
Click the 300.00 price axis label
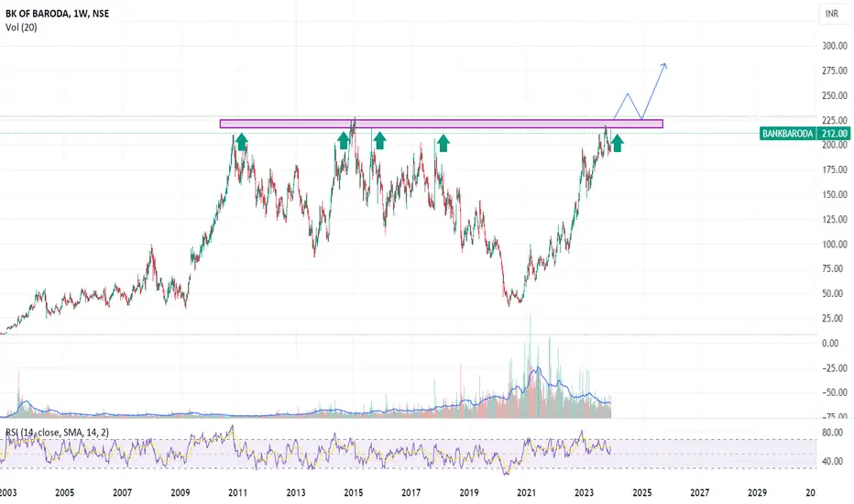tap(835, 46)
